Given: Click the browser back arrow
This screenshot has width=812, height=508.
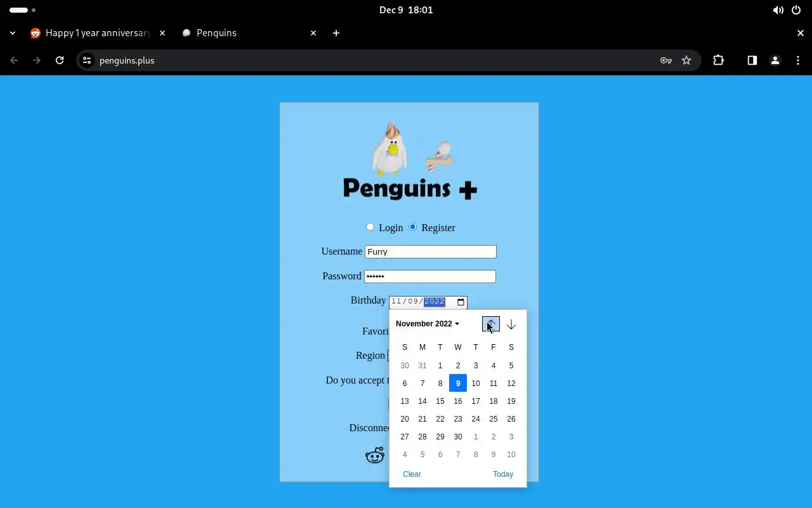Looking at the screenshot, I should pyautogui.click(x=14, y=60).
